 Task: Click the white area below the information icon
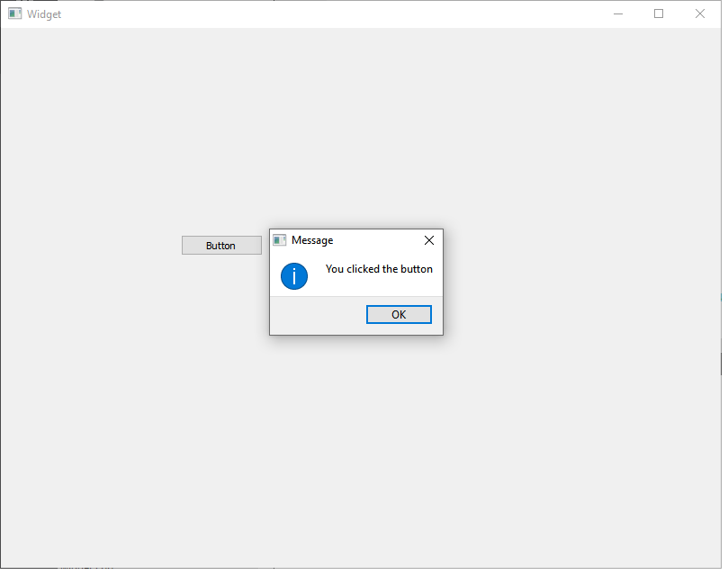[x=294, y=292]
